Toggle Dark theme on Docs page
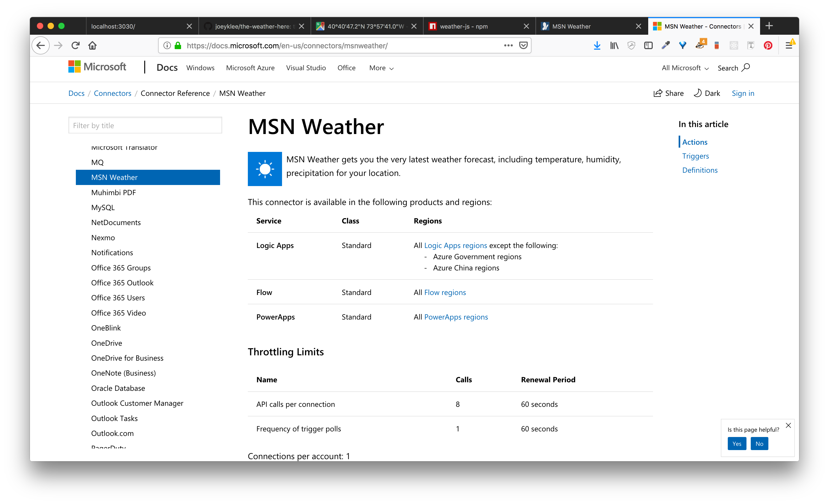This screenshot has height=504, width=829. click(x=707, y=93)
